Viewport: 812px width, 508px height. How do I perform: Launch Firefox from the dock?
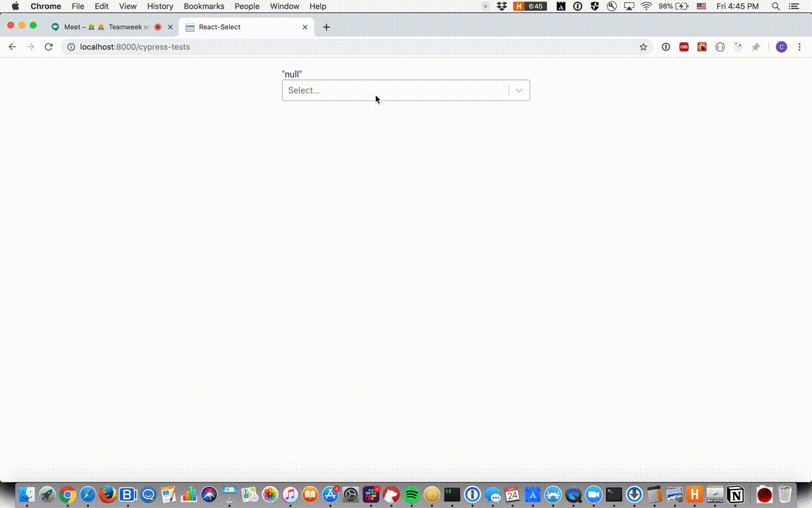108,495
